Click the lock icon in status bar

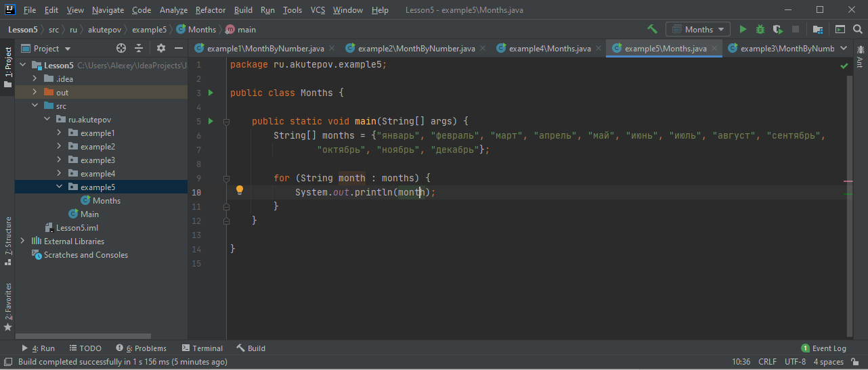[x=856, y=362]
